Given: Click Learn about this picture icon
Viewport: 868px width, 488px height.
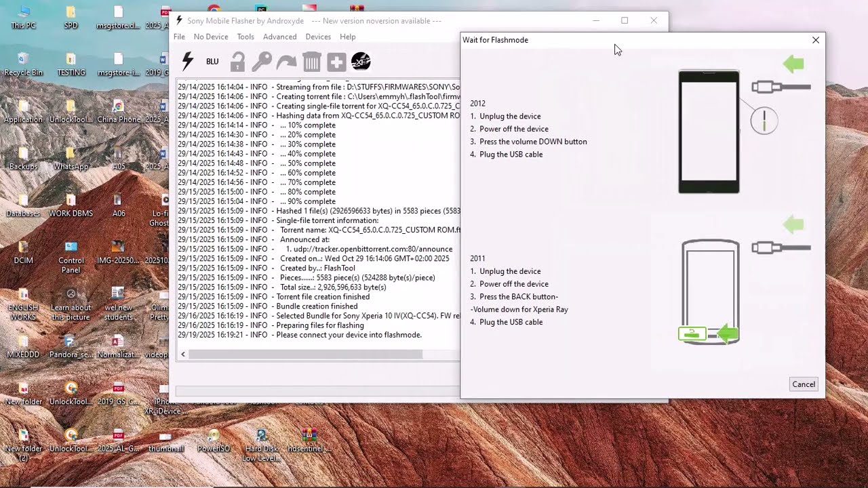Looking at the screenshot, I should click(x=71, y=303).
